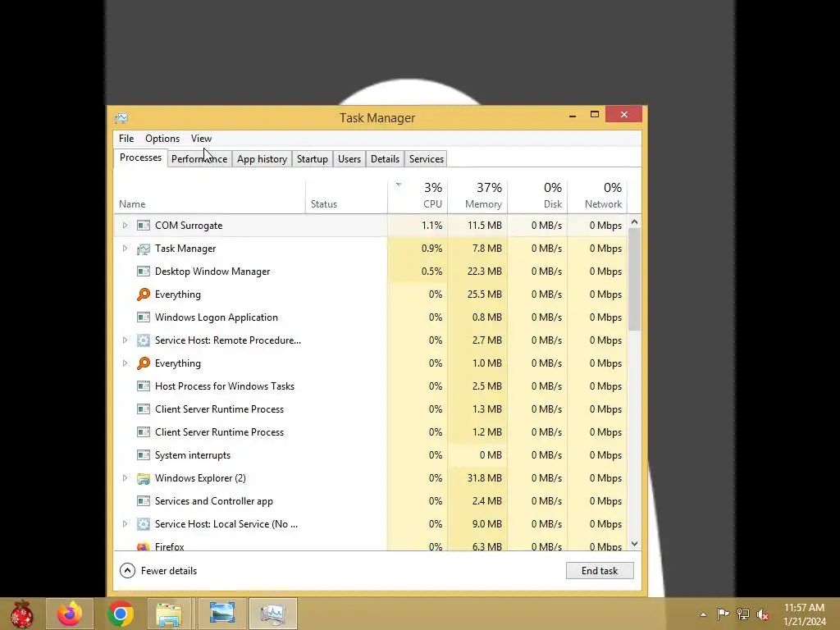
Task: Sort by the CPU column header
Action: pyautogui.click(x=418, y=197)
